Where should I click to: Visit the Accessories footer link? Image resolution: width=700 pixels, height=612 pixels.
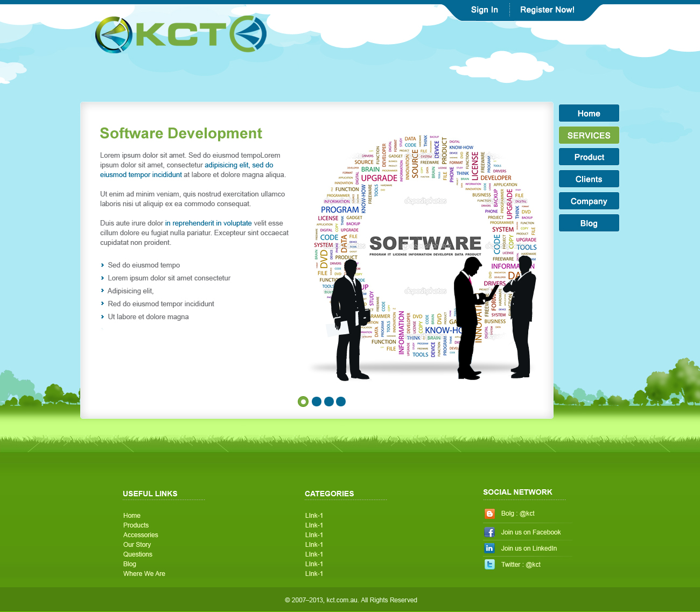(x=141, y=535)
